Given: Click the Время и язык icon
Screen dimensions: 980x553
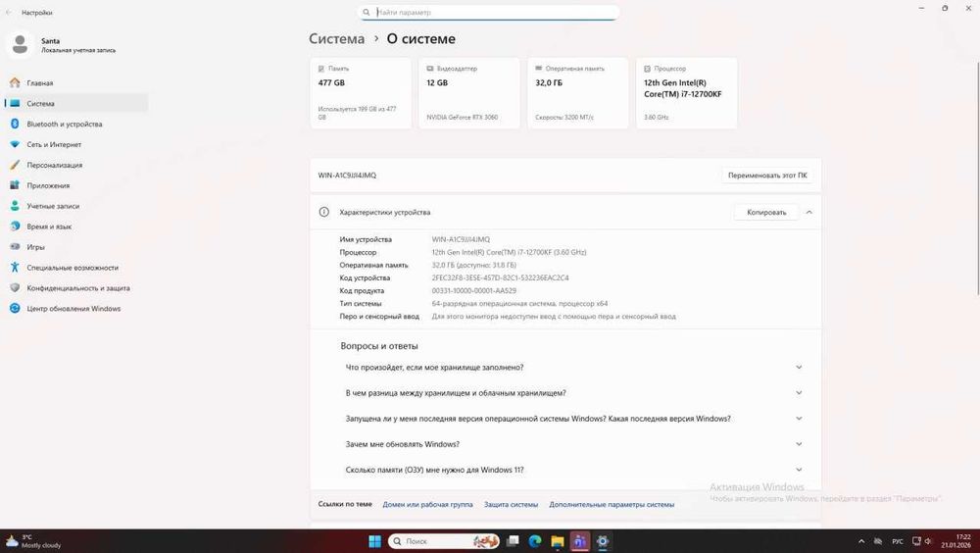Looking at the screenshot, I should (15, 226).
